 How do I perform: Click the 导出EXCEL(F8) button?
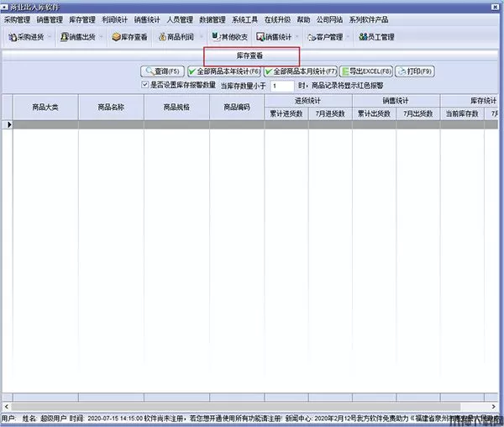point(365,72)
